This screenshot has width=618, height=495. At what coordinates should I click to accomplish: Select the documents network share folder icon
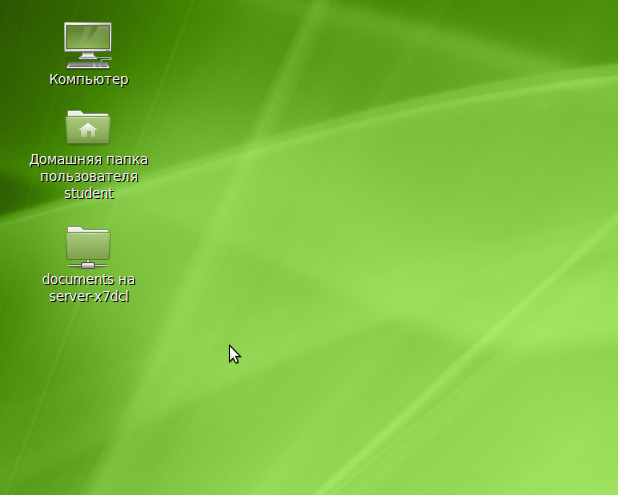tap(88, 246)
